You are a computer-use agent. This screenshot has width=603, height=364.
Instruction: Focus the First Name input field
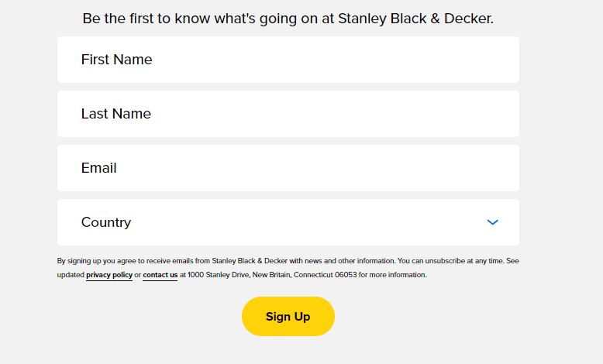[x=288, y=60]
